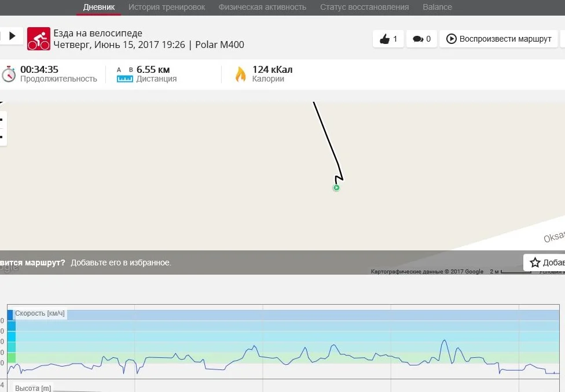
Task: Click the calories flame icon
Action: 240,74
